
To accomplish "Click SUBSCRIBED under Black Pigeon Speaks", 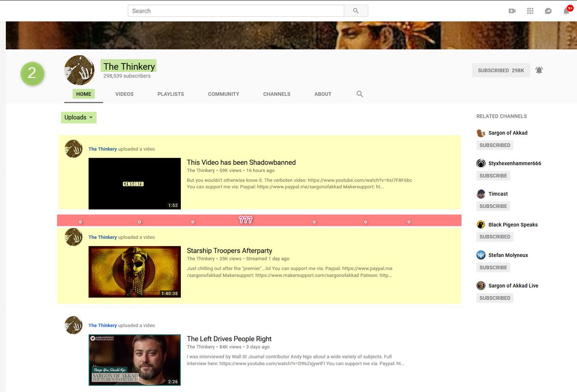I will click(x=495, y=237).
